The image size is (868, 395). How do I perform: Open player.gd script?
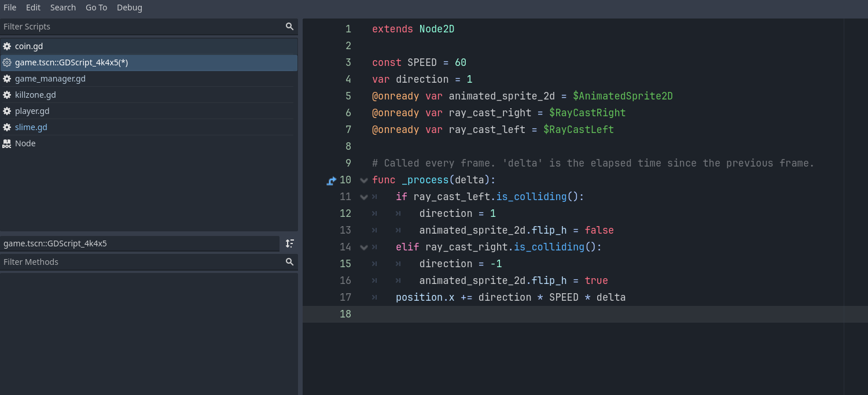149,111
